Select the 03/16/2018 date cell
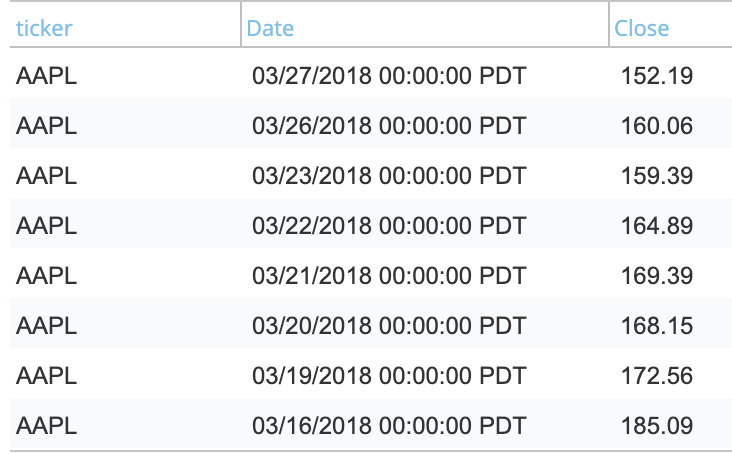732x454 pixels. pos(388,425)
